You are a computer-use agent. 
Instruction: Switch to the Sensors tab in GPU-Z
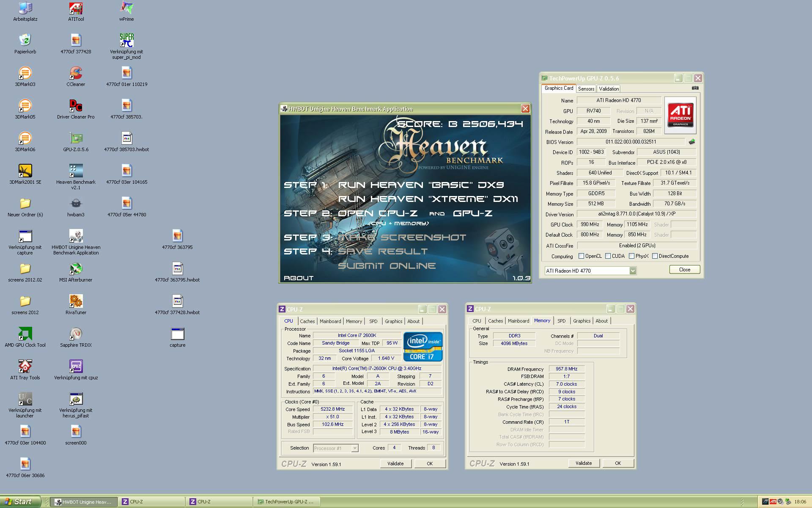(586, 89)
